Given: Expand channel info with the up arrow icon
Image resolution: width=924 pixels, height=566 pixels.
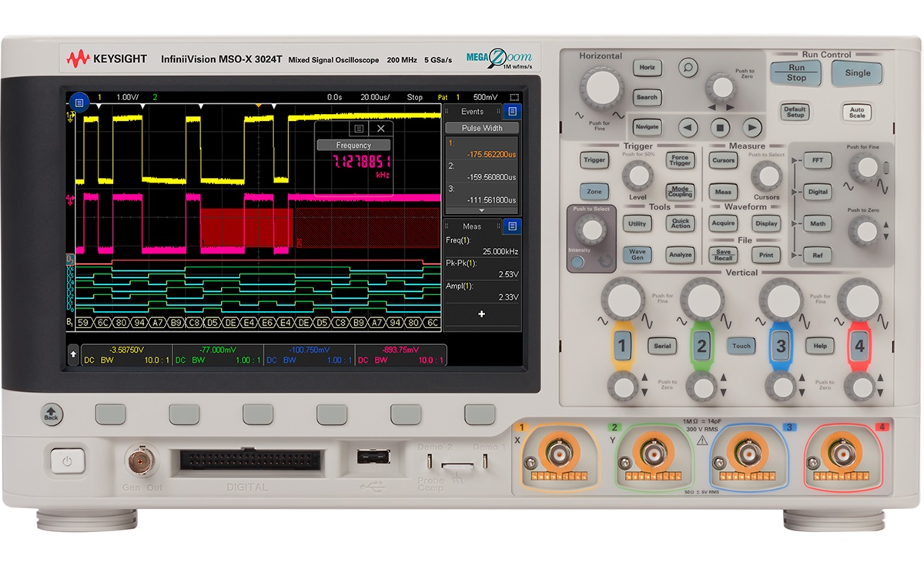Looking at the screenshot, I should click(74, 355).
